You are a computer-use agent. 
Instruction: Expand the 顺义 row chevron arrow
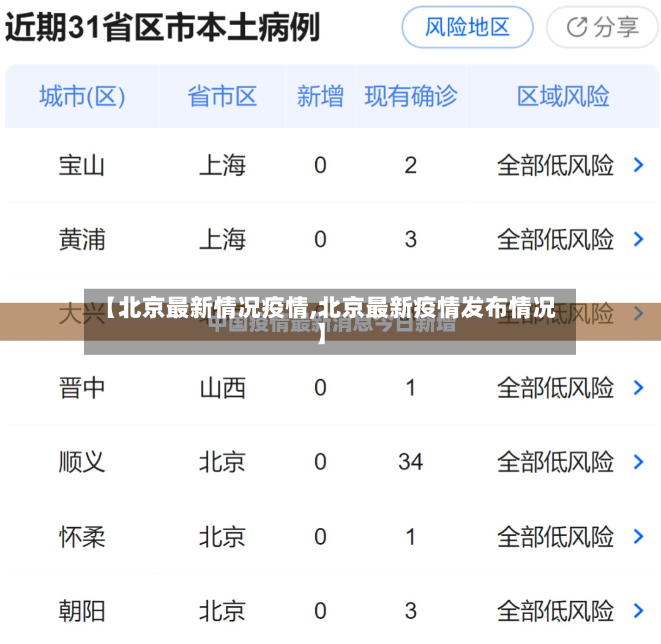[x=638, y=462]
